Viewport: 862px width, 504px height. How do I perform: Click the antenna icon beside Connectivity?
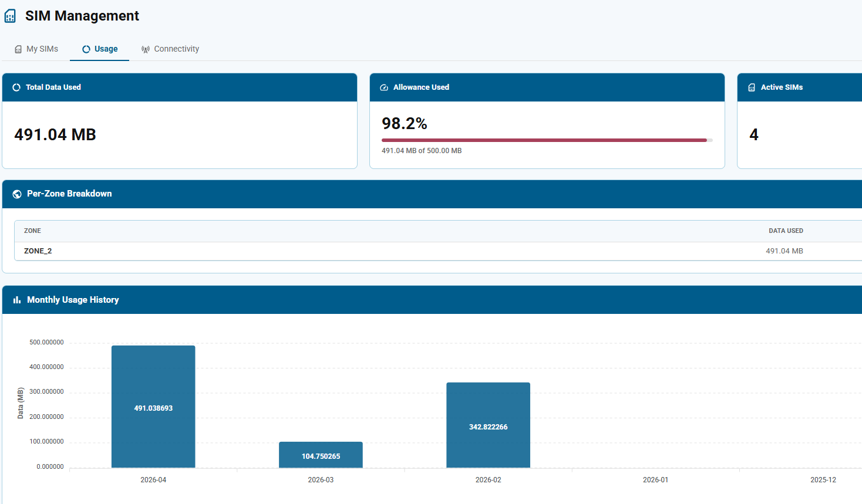[x=145, y=49]
